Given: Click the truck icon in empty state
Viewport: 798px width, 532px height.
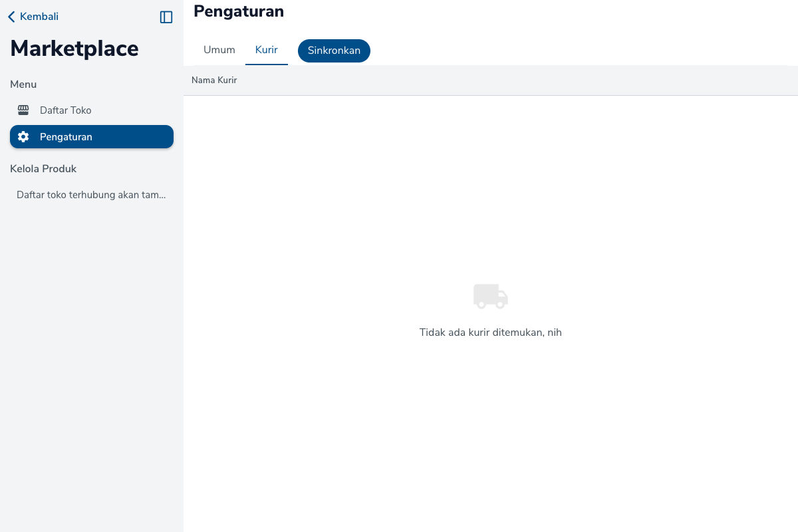Looking at the screenshot, I should click(x=491, y=296).
